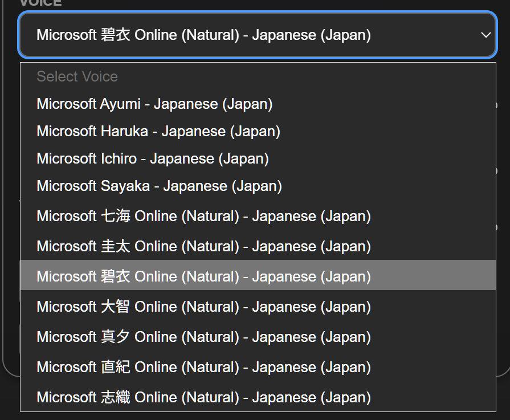
Task: Select Microsoft 圭太 Online (Natural) voice
Action: 258,246
